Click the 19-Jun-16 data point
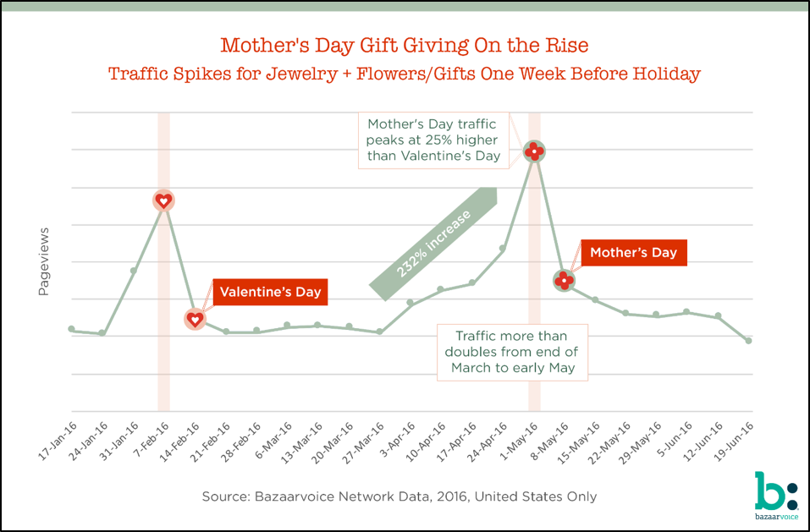 point(748,341)
